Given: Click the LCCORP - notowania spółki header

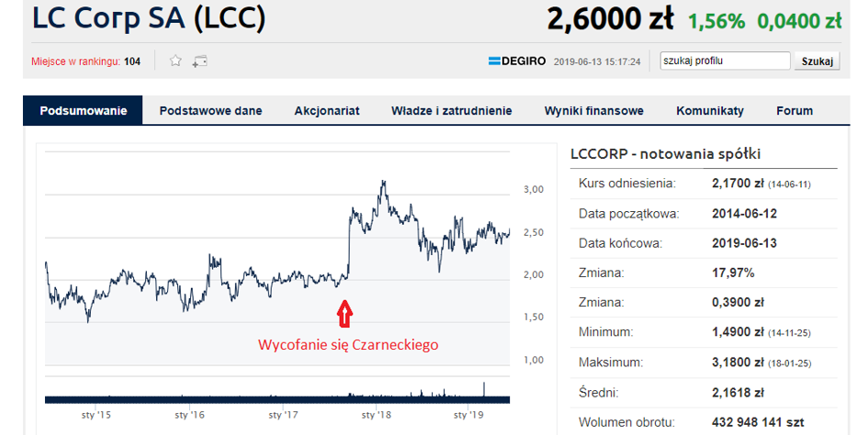Looking at the screenshot, I should 665,154.
